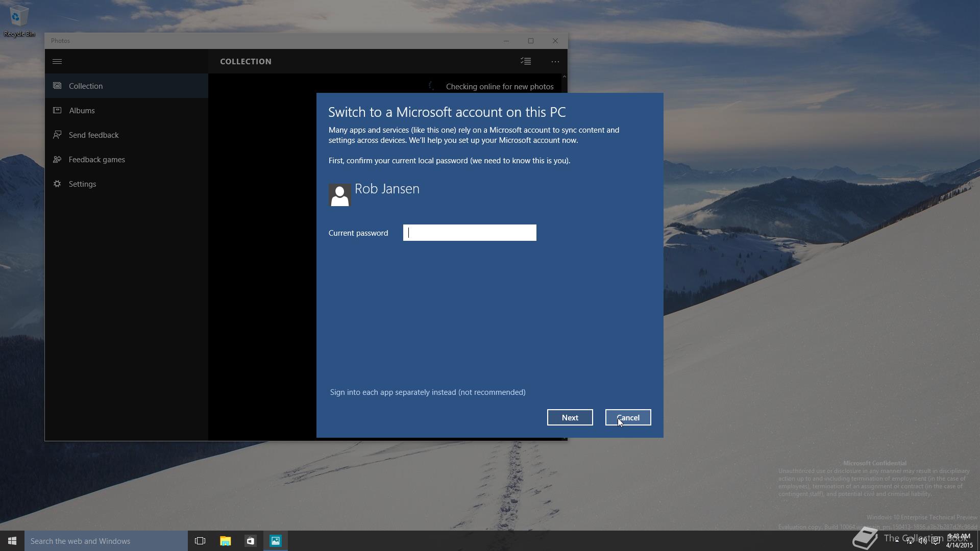This screenshot has height=551, width=980.
Task: Click Sign into each app separately link
Action: [428, 392]
